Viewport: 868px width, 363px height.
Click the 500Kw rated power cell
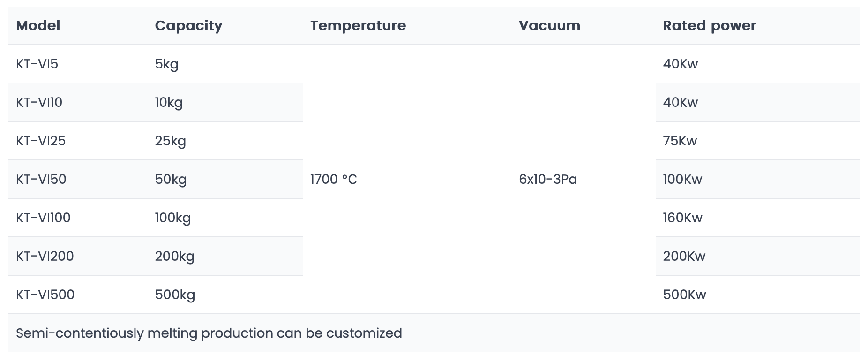click(x=684, y=295)
